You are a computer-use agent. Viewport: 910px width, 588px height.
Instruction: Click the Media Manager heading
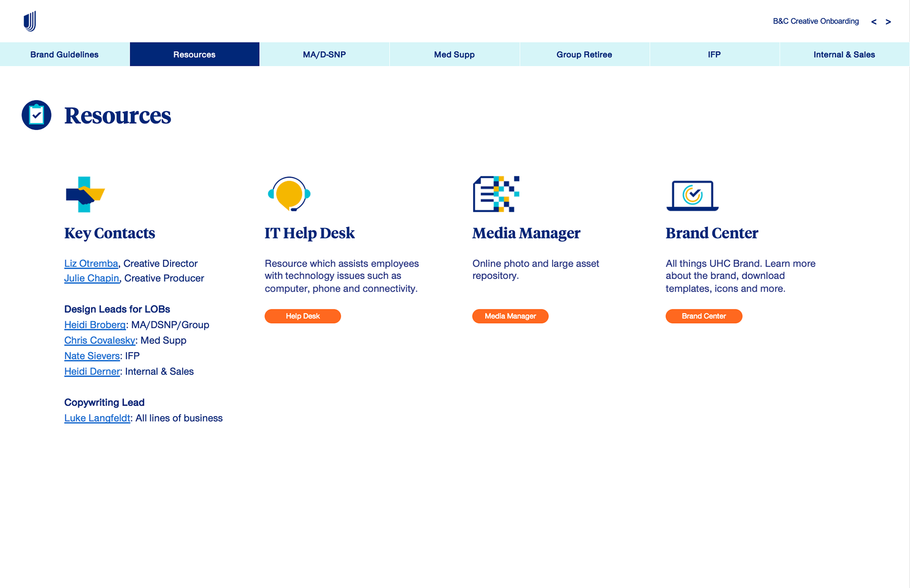pos(526,233)
